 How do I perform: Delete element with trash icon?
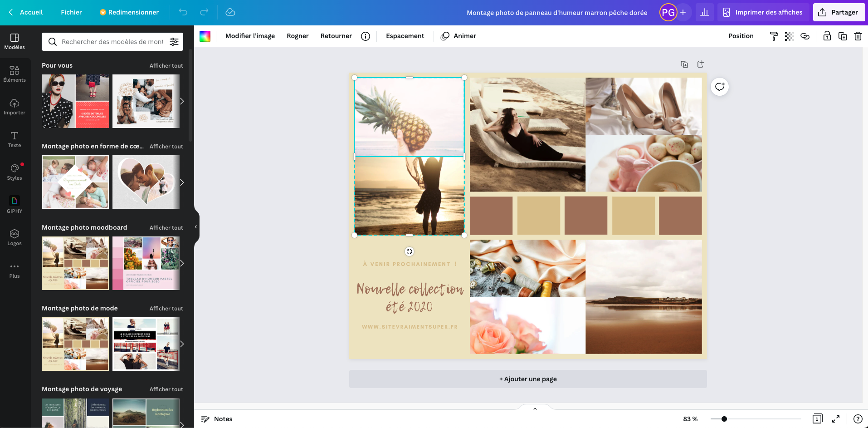point(858,36)
